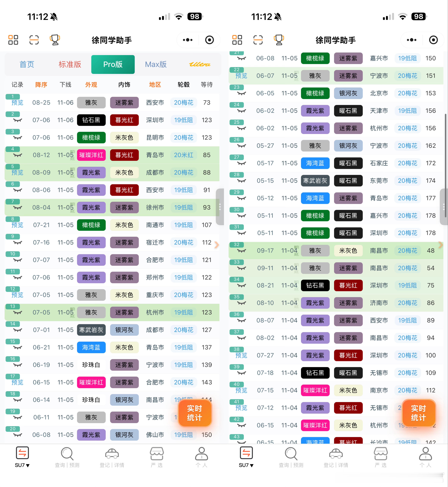Open 预览 link on row 1
448x487 pixels.
click(17, 103)
